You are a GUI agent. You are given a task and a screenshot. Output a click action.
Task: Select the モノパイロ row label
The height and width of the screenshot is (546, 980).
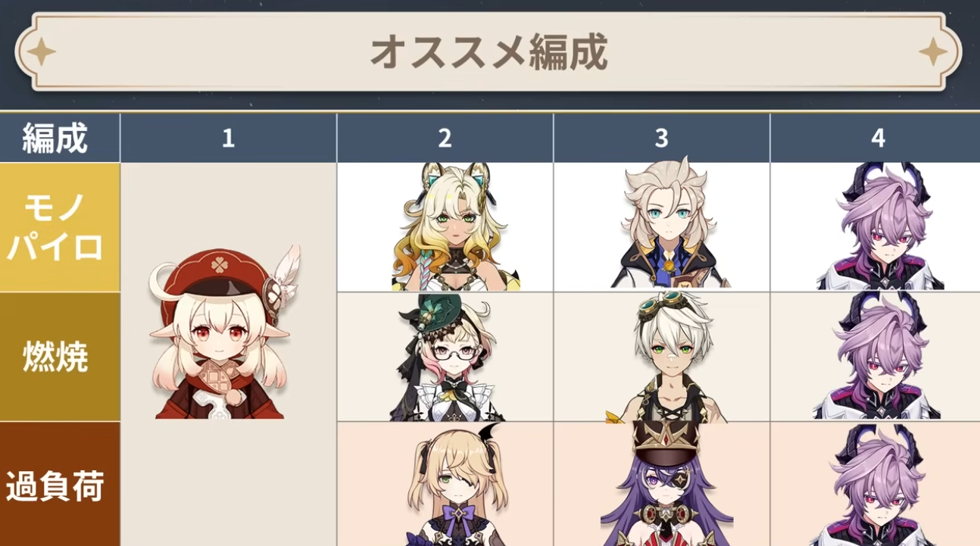(60, 227)
